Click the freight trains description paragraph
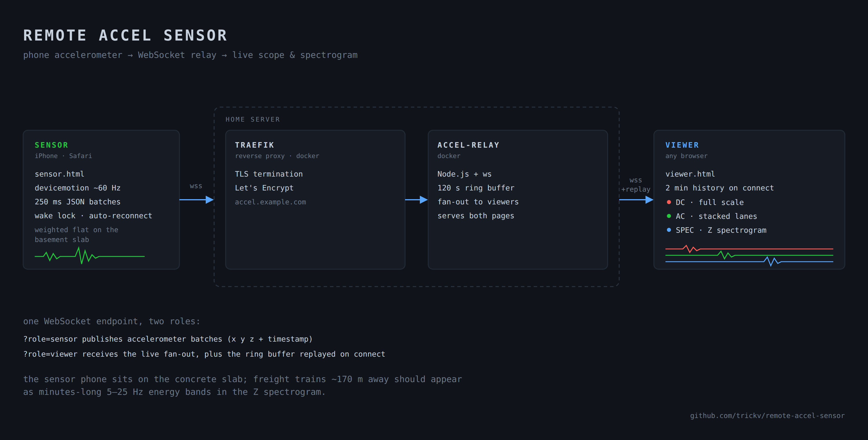 [x=243, y=386]
